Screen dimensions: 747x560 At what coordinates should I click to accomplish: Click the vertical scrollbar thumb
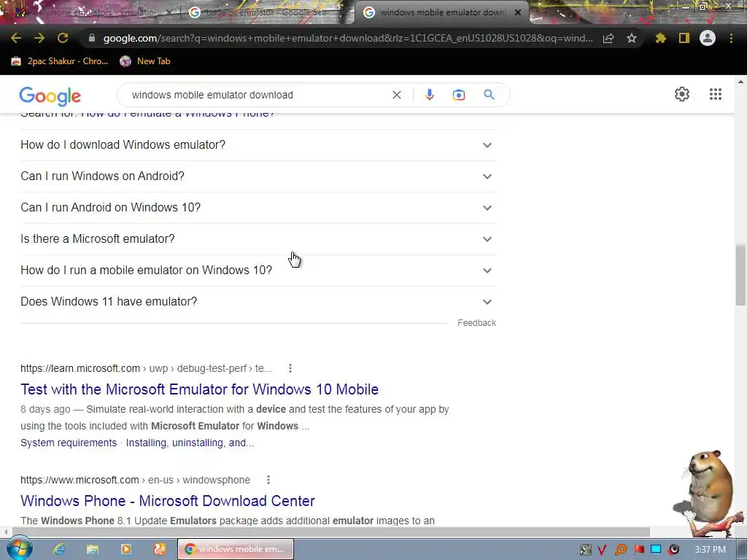point(740,274)
